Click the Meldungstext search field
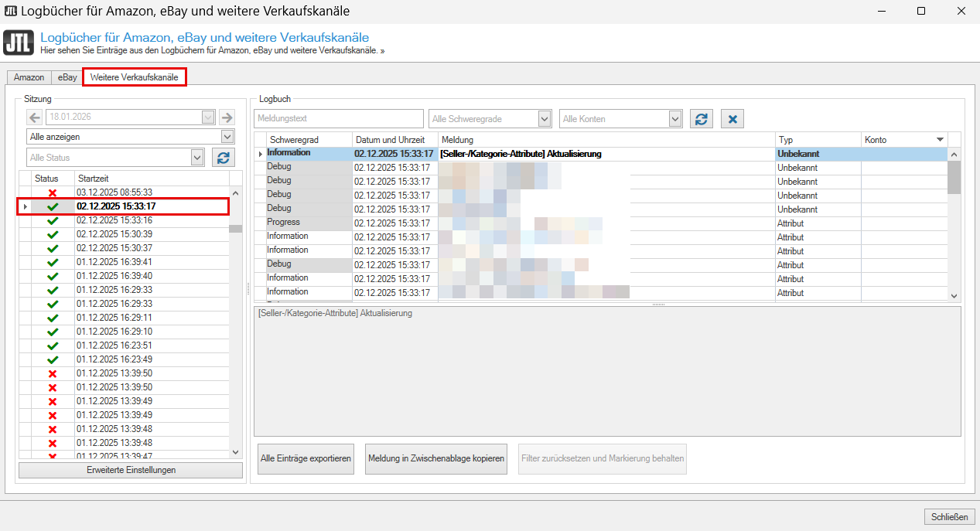The image size is (980, 531). pyautogui.click(x=339, y=119)
